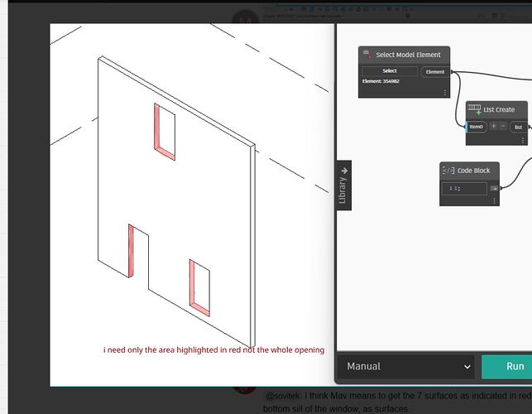Click the List Create node icon
This screenshot has height=414, width=532.
(x=474, y=109)
